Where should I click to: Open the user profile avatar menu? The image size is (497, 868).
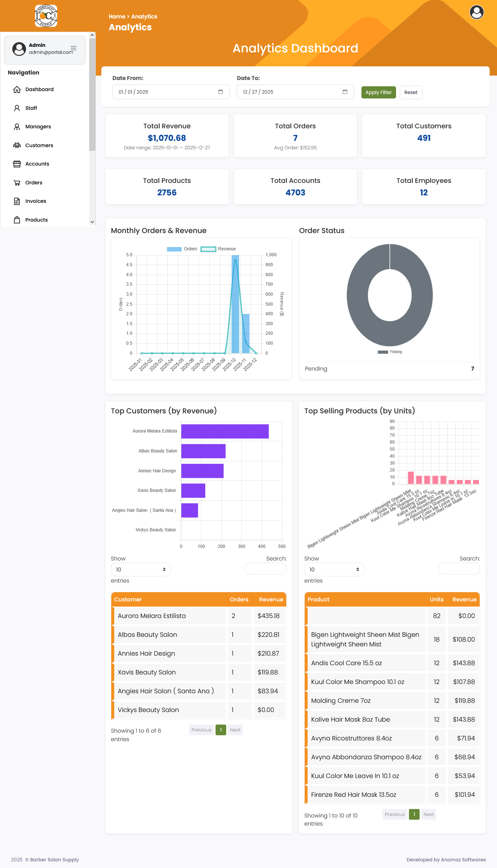[476, 13]
